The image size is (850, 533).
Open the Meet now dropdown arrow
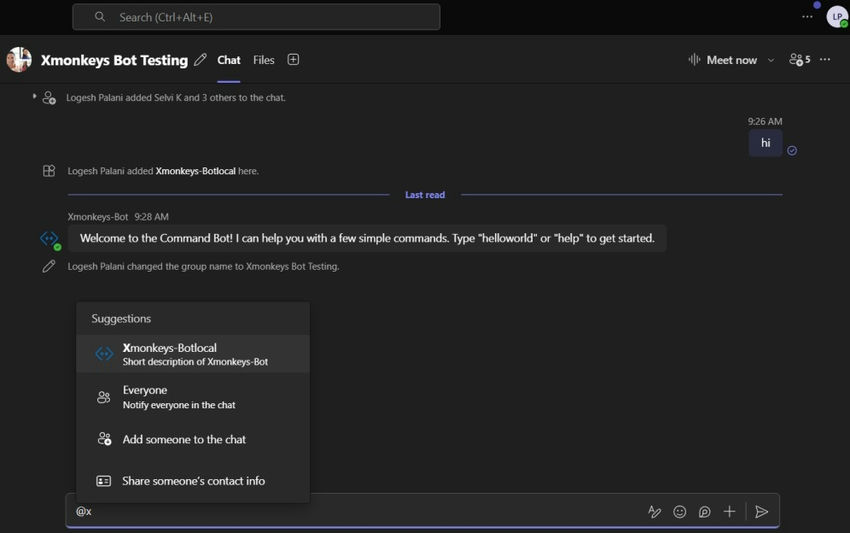[771, 60]
